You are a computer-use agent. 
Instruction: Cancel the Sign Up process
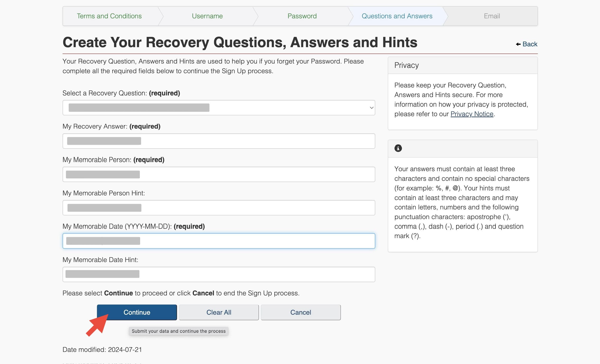tap(300, 312)
